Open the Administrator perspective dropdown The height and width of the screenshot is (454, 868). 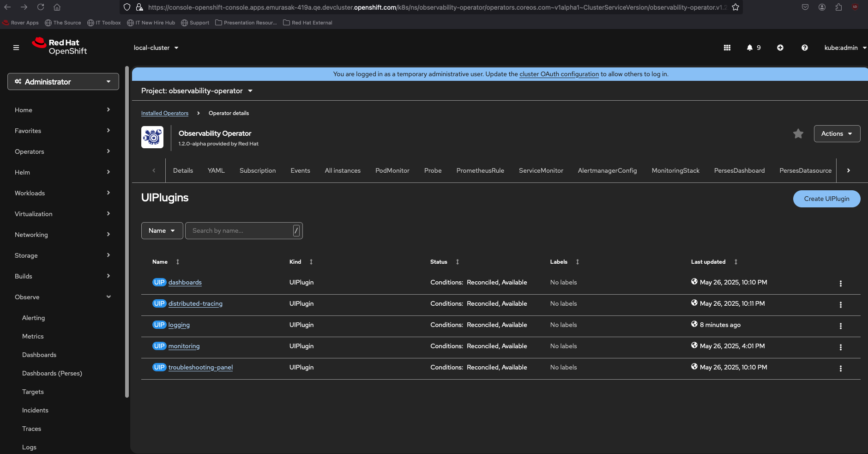63,82
